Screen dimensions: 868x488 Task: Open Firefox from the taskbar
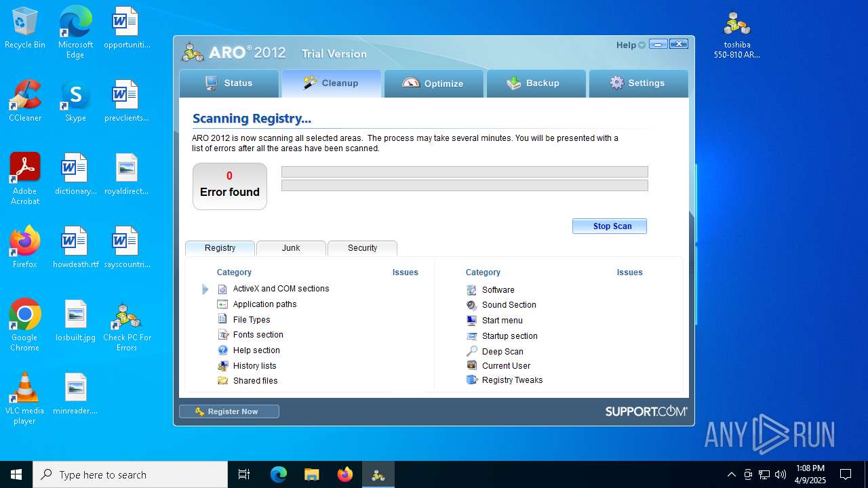[x=345, y=474]
